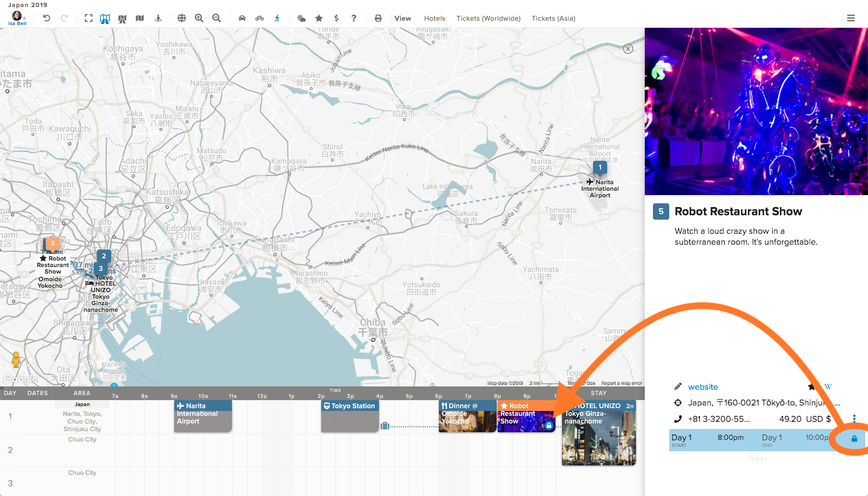Open the View menu
The image size is (868, 496).
click(x=403, y=18)
